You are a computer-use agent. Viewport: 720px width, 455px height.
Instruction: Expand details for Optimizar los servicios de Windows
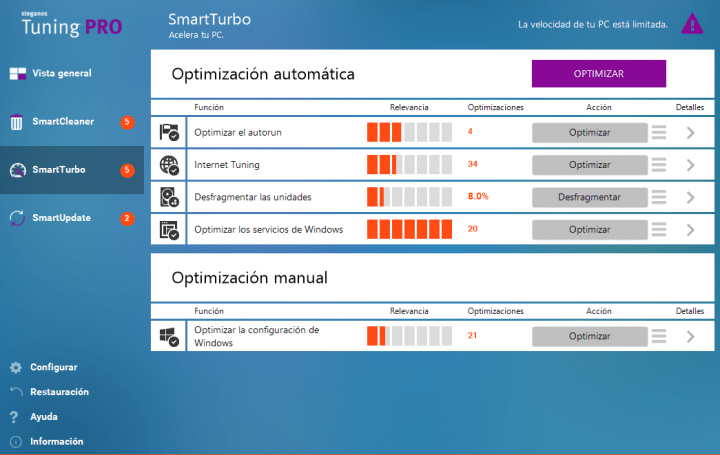(x=690, y=230)
